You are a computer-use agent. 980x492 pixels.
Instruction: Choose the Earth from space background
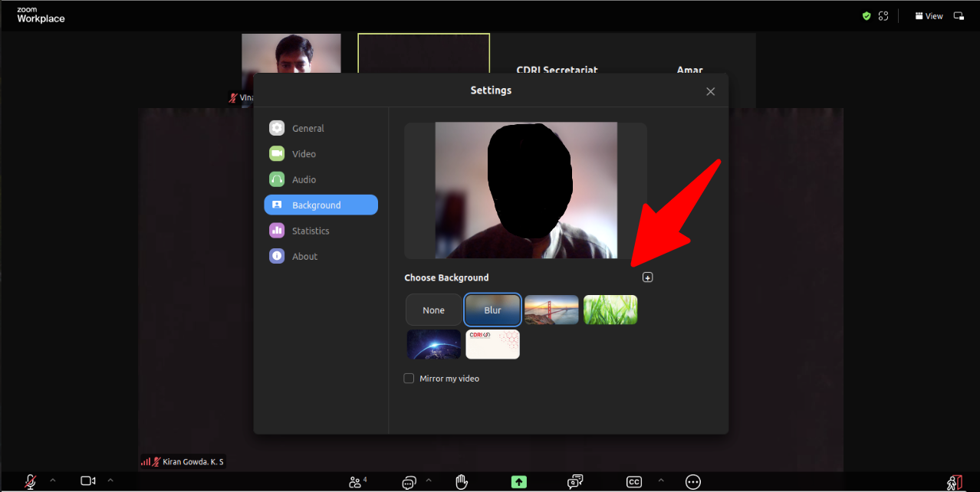click(434, 344)
